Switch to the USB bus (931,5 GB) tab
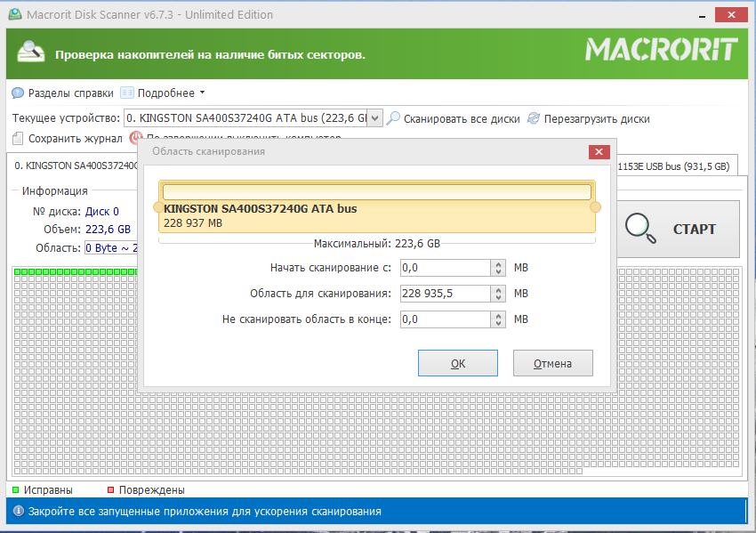The height and width of the screenshot is (533, 756). (678, 166)
